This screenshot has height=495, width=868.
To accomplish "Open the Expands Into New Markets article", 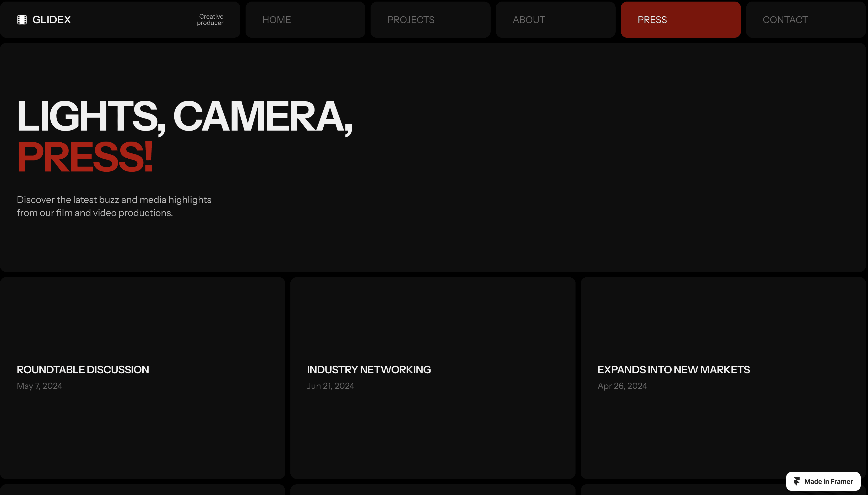I will coord(673,370).
